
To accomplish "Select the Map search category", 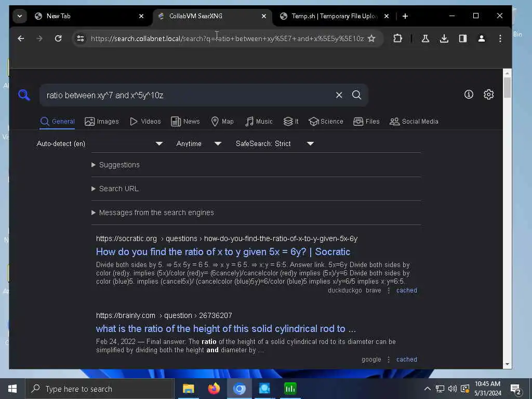I will click(222, 122).
